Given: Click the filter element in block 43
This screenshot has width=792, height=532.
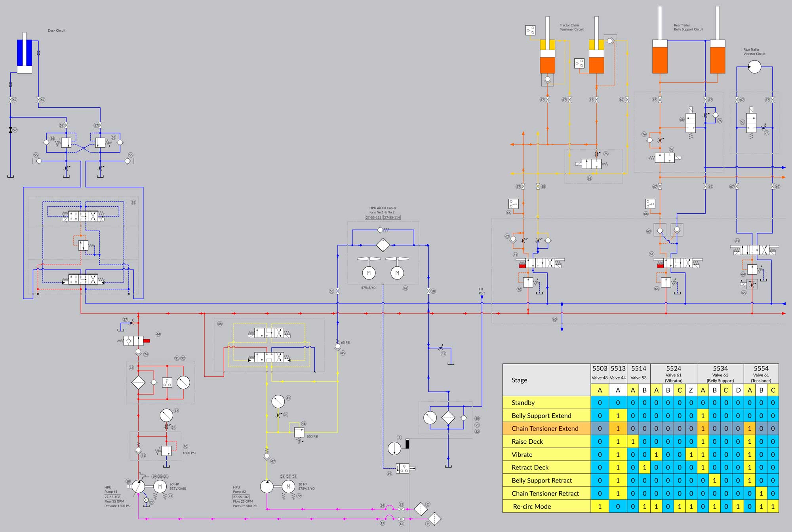Looking at the screenshot, I should (138, 382).
